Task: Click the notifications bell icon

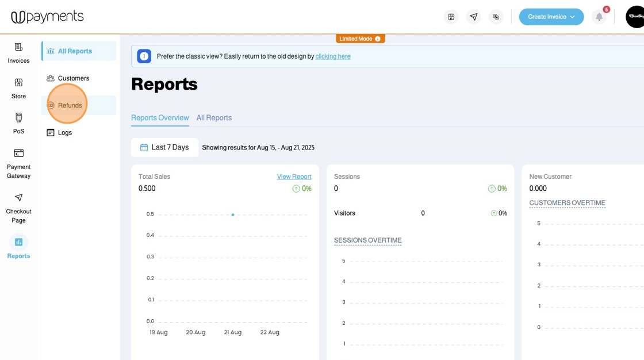Action: click(599, 17)
